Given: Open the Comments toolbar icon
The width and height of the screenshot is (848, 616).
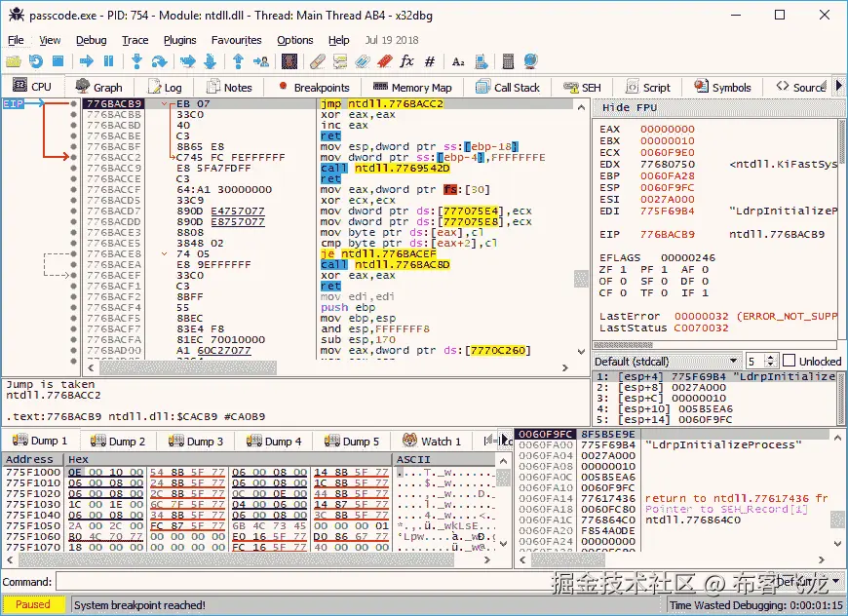Looking at the screenshot, I should tap(340, 61).
